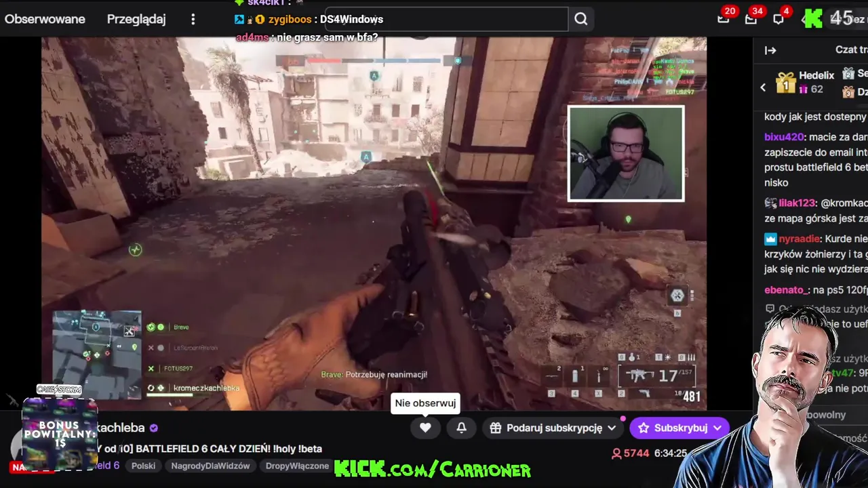This screenshot has width=868, height=488.
Task: Click the bronze third-place gift icon
Action: coord(848,91)
